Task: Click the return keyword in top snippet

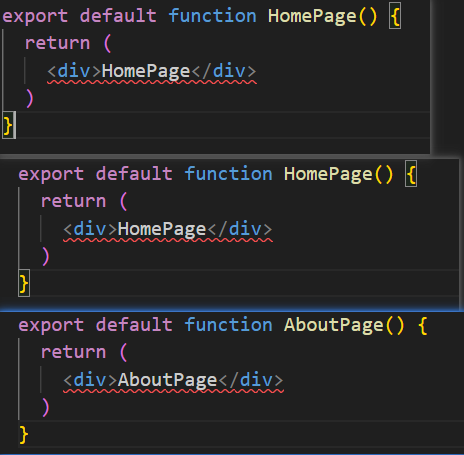Action: [57, 44]
